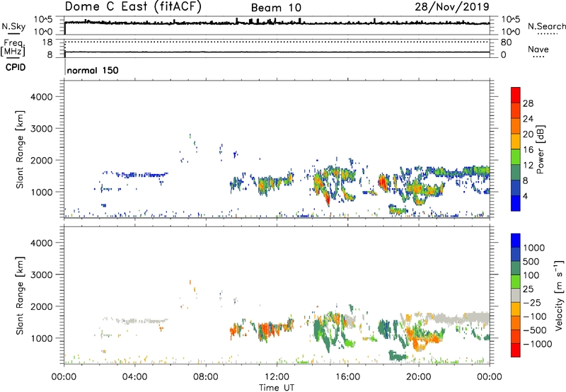Click the 'Freq. [MHz]' axis label
Screen dimensions: 566x392
coord(13,47)
